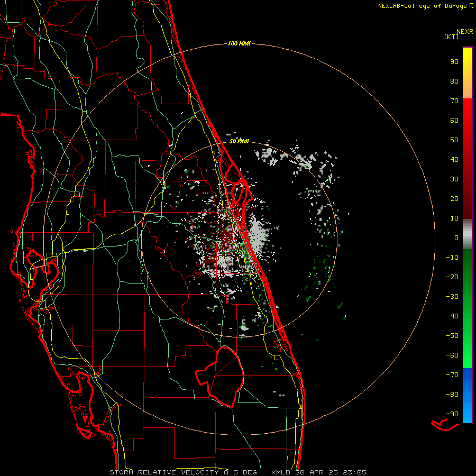Image resolution: width=476 pixels, height=476 pixels.
Task: Click the 100 NMI range ring label
Action: pos(239,44)
